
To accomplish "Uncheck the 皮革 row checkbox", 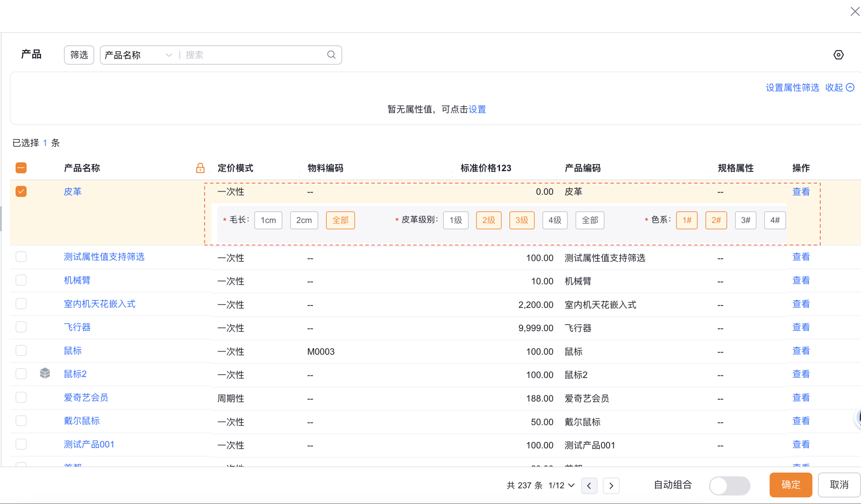I will point(21,191).
